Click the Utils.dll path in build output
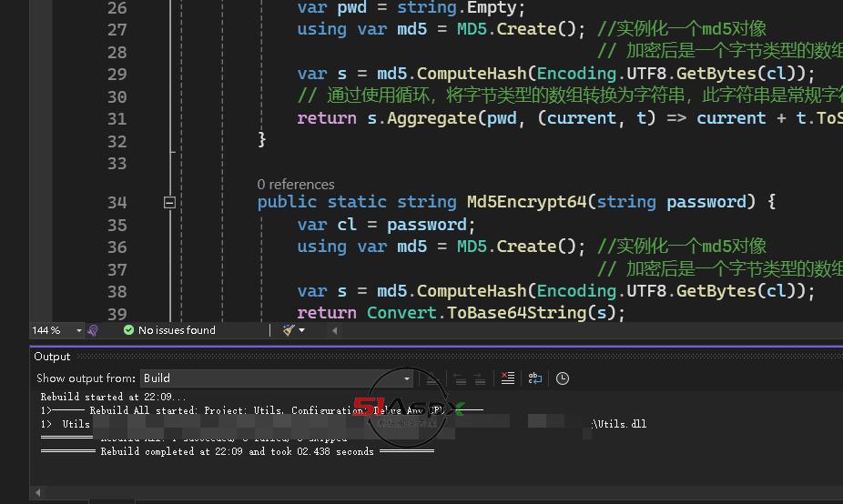The height and width of the screenshot is (504, 843). tap(619, 424)
